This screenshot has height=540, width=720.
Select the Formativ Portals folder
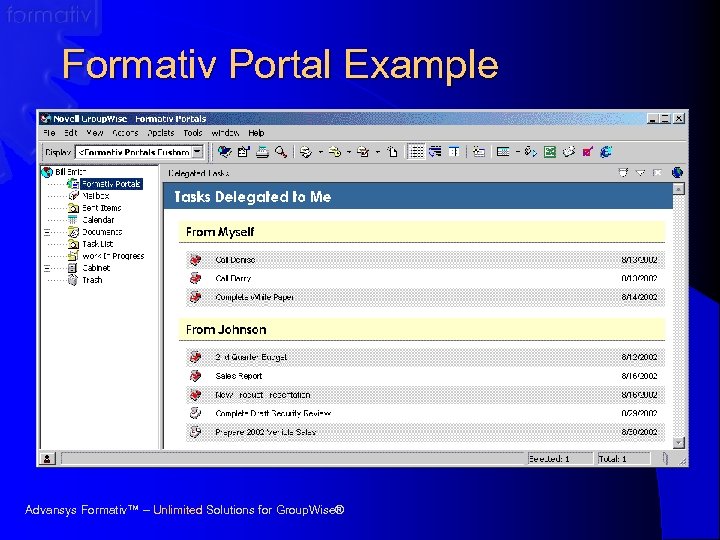(111, 184)
